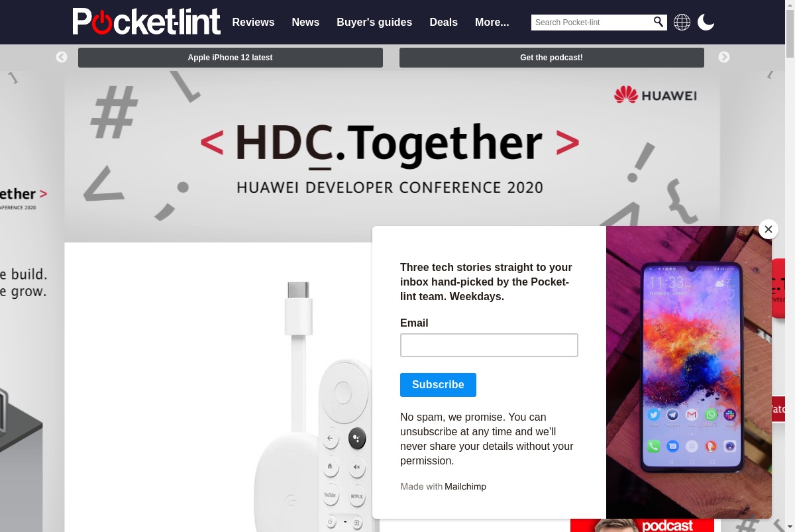Viewport: 795px width, 532px height.
Task: Expand the More... menu
Action: [x=492, y=22]
